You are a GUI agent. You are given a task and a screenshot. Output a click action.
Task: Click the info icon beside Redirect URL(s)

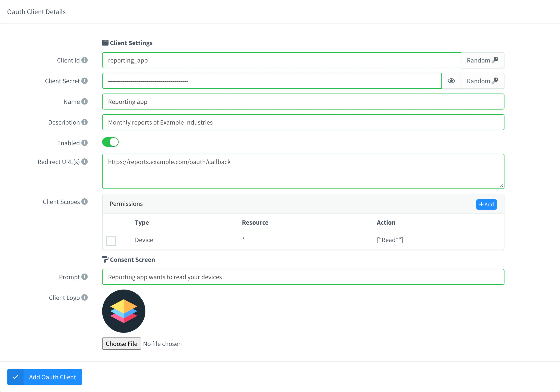coord(84,161)
